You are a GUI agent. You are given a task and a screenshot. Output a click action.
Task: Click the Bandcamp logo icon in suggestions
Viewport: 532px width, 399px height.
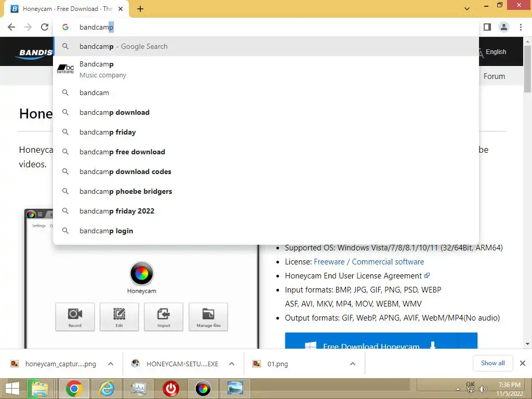click(x=65, y=69)
